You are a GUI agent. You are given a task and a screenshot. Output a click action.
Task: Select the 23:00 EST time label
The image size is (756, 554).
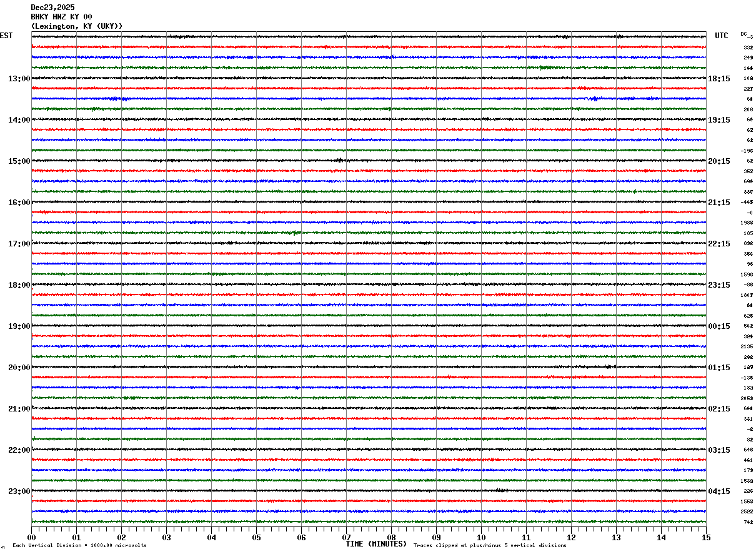coord(19,491)
